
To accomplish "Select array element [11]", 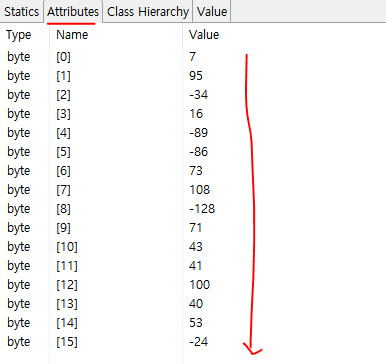I will pos(67,266).
